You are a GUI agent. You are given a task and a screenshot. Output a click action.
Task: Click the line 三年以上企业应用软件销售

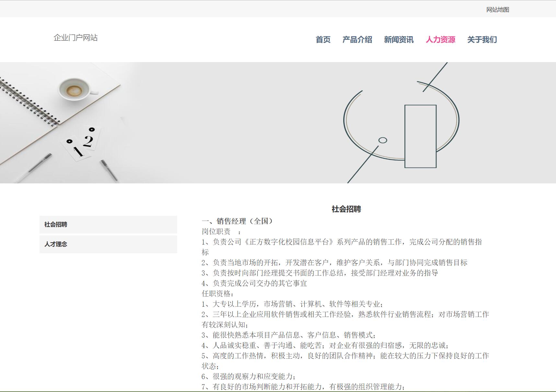tap(346, 320)
